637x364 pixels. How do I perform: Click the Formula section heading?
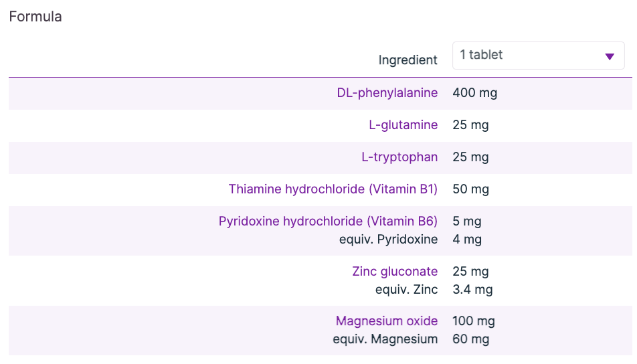pyautogui.click(x=35, y=17)
